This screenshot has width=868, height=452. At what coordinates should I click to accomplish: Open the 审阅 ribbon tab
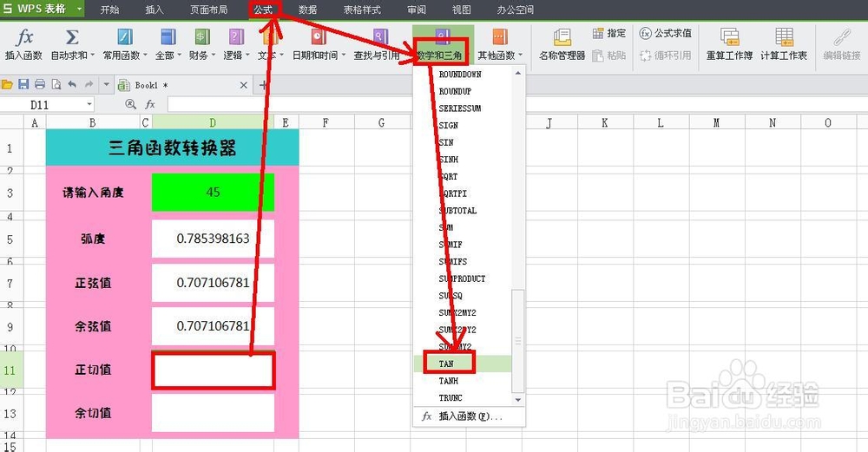417,10
